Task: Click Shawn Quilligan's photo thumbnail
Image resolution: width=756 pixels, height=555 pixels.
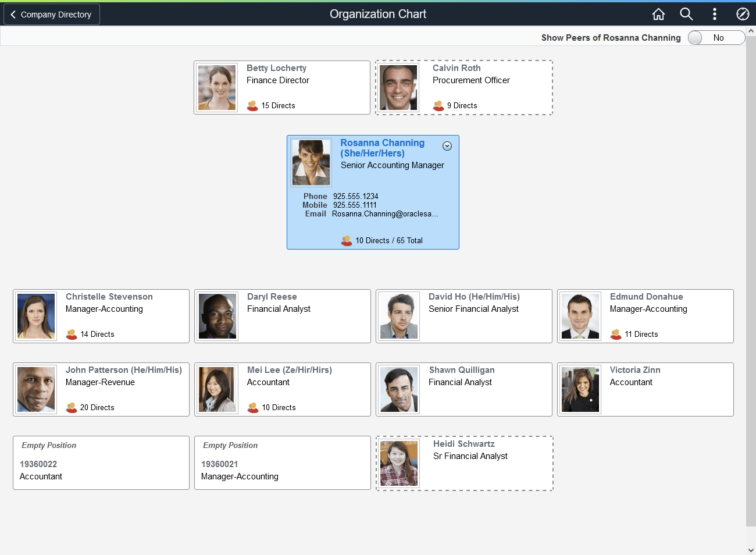Action: (399, 389)
